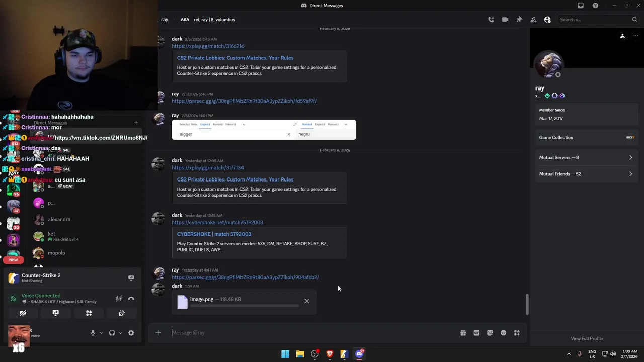This screenshot has width=644, height=362.
Task: Open Voice Connected connection details
Action: 41,296
